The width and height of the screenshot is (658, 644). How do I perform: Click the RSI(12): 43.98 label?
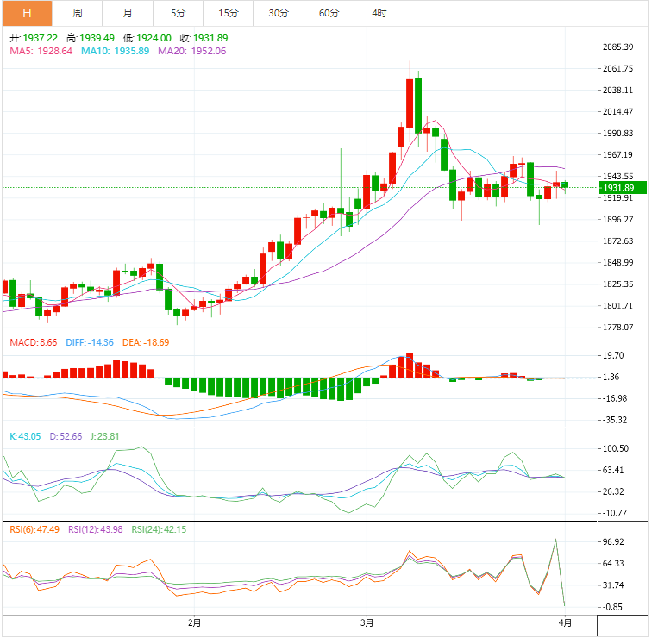[96, 530]
